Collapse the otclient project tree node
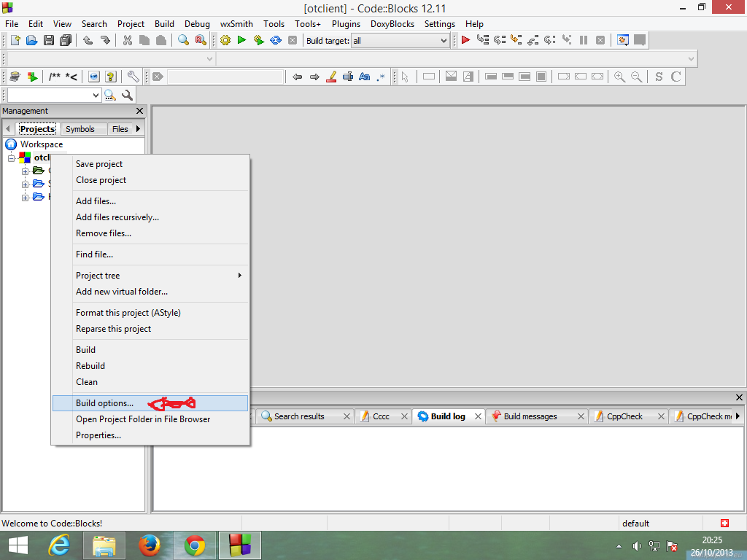Image resolution: width=747 pixels, height=560 pixels. point(12,158)
